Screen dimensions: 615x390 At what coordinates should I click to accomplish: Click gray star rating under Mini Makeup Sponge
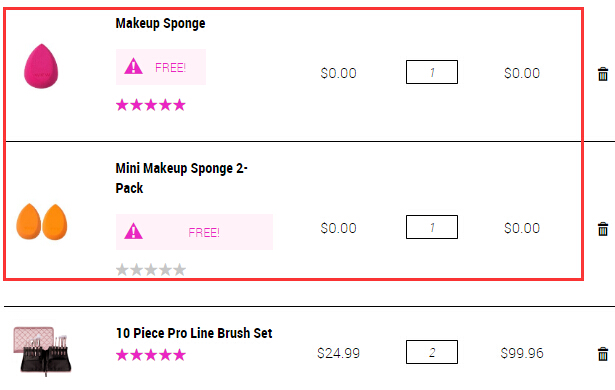click(x=151, y=270)
